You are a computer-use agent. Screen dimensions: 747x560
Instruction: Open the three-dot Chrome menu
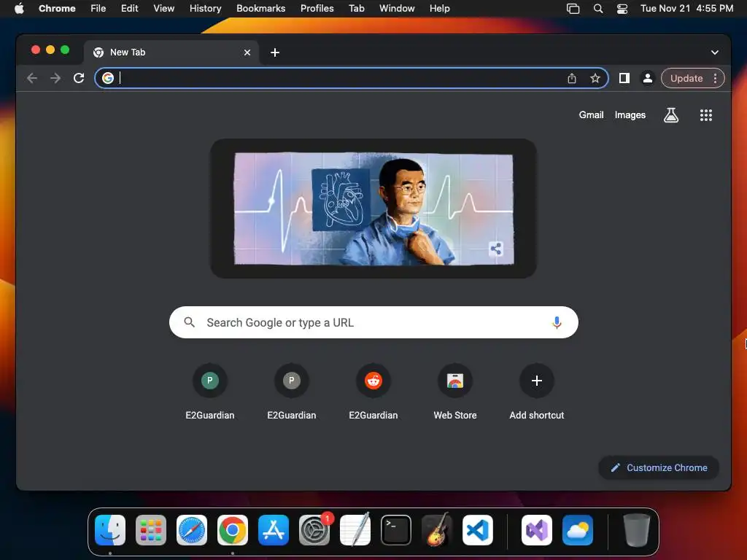pyautogui.click(x=715, y=78)
